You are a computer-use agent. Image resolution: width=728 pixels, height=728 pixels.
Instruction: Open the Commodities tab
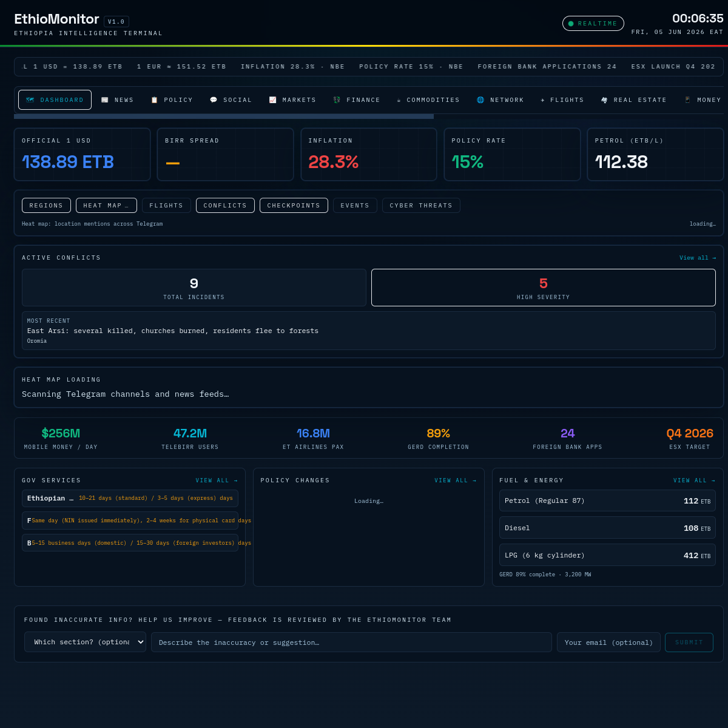(x=428, y=100)
